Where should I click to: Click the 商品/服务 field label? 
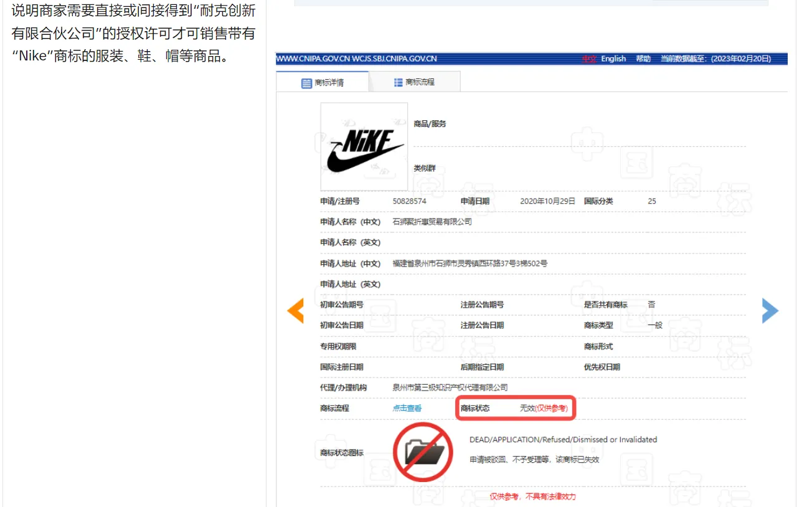[430, 124]
